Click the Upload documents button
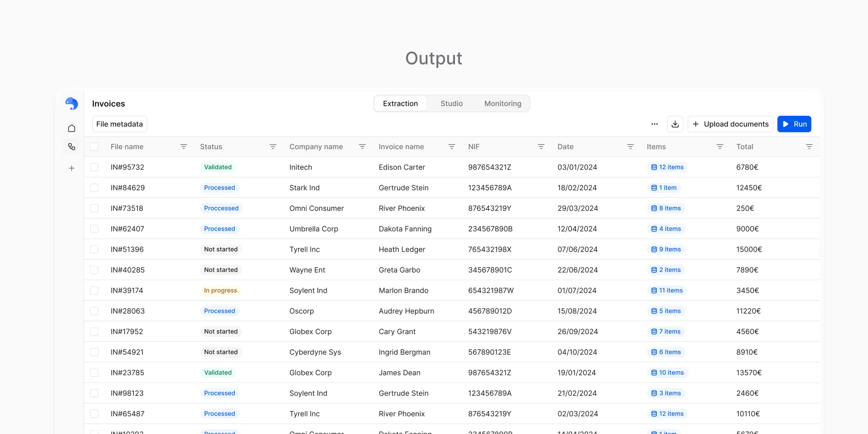 [730, 124]
